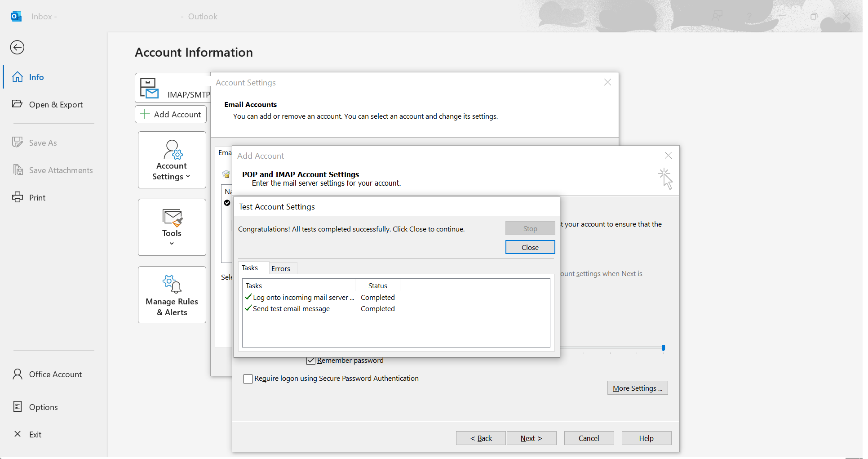Screen dimensions: 868x459
Task: Click the Add Account button
Action: (171, 114)
